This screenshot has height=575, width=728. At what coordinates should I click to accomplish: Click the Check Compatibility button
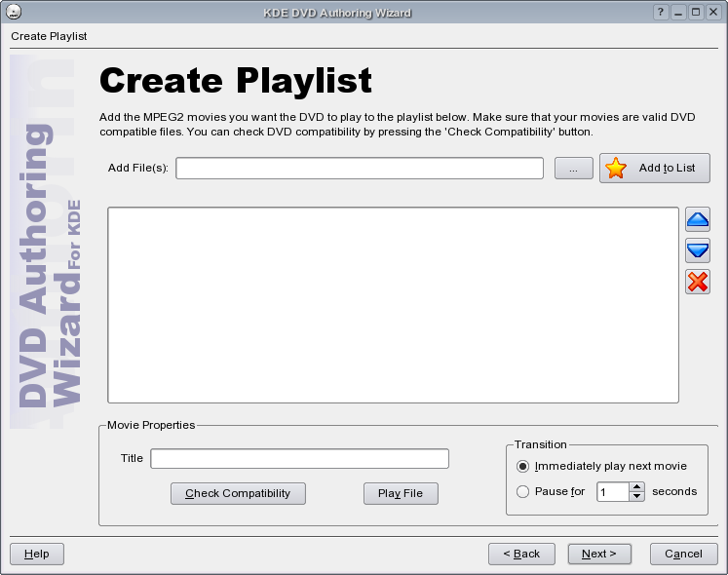238,493
